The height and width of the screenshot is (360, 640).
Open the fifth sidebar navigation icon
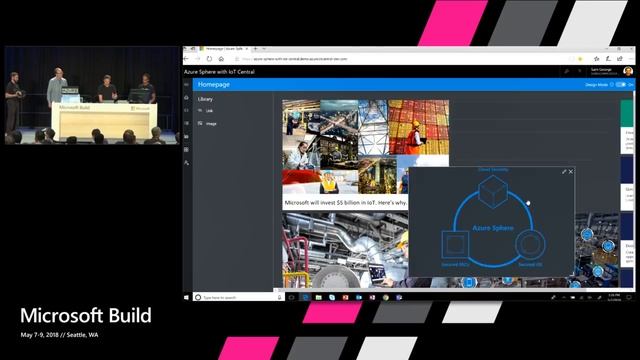187,136
